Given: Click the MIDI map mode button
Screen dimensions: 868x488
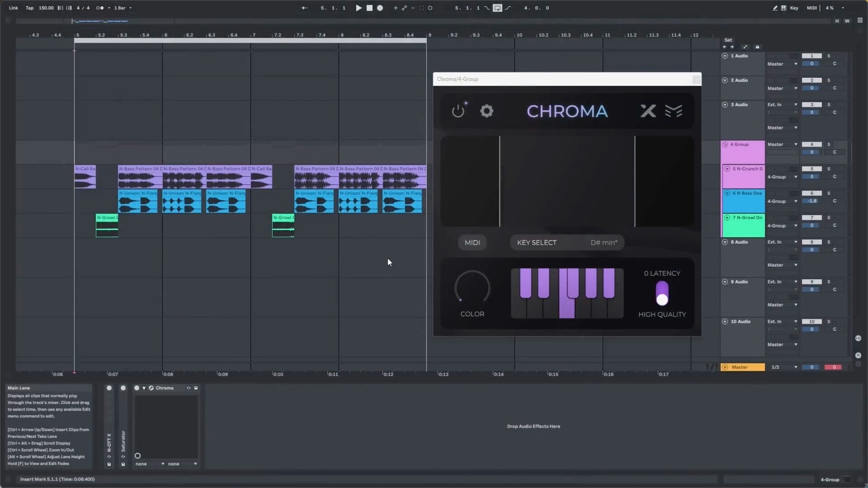Looking at the screenshot, I should (812, 8).
